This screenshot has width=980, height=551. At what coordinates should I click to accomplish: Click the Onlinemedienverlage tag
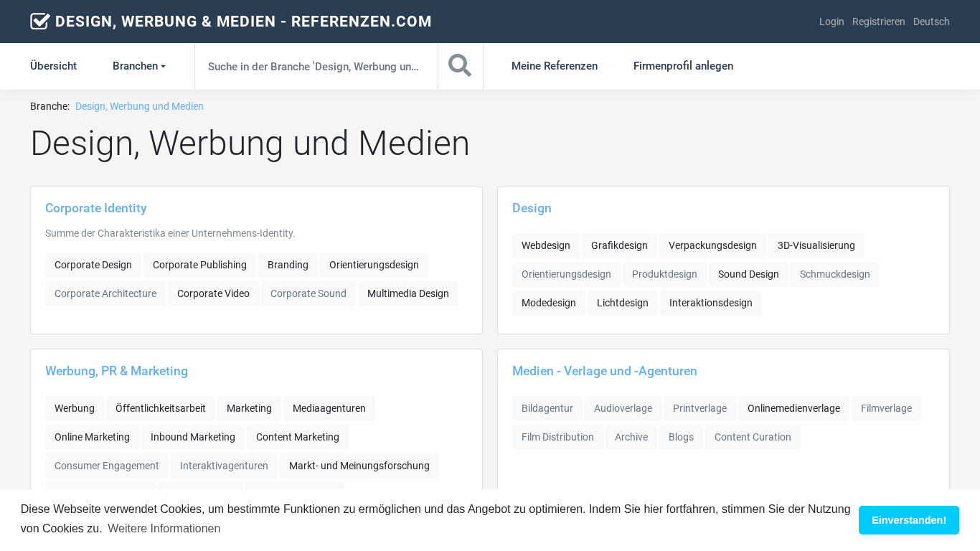793,408
